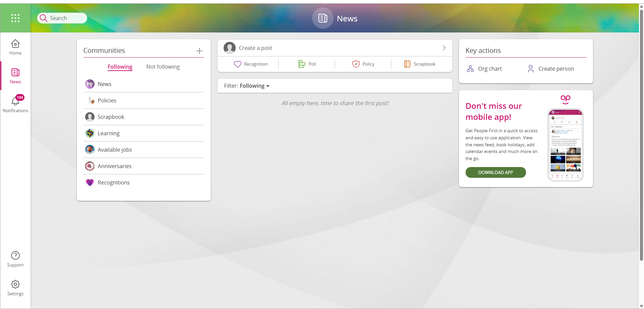The width and height of the screenshot is (644, 309).
Task: Go to Home in the sidebar
Action: tap(15, 47)
